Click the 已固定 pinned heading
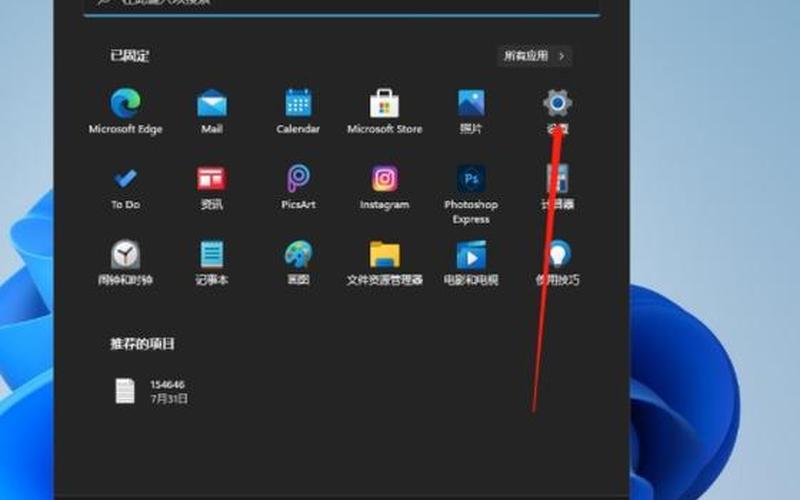This screenshot has height=500, width=800. click(130, 56)
